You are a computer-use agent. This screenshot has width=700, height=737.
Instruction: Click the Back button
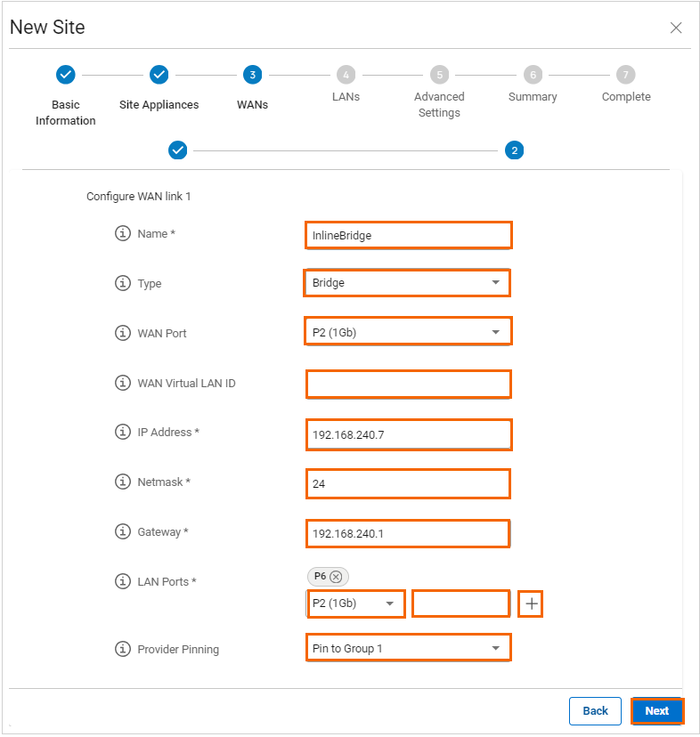pyautogui.click(x=595, y=710)
